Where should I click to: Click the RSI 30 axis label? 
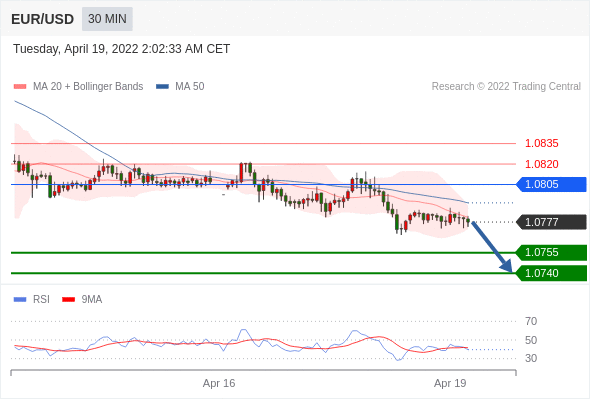531,358
